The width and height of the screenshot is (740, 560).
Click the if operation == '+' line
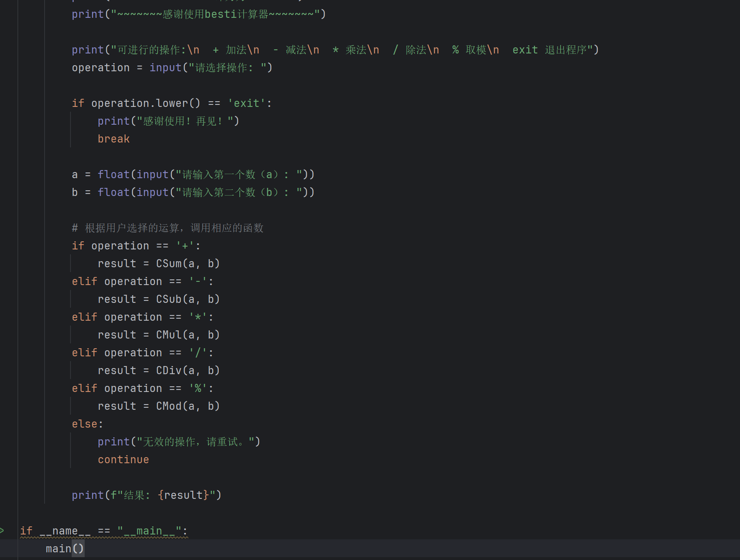pyautogui.click(x=136, y=246)
